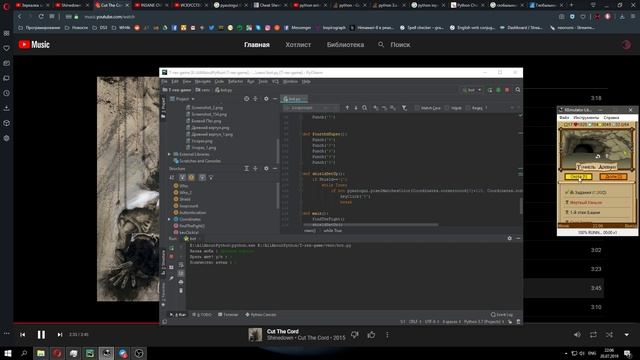Enable the Regex checkbox
This screenshot has width=640, height=360.
pos(468,108)
